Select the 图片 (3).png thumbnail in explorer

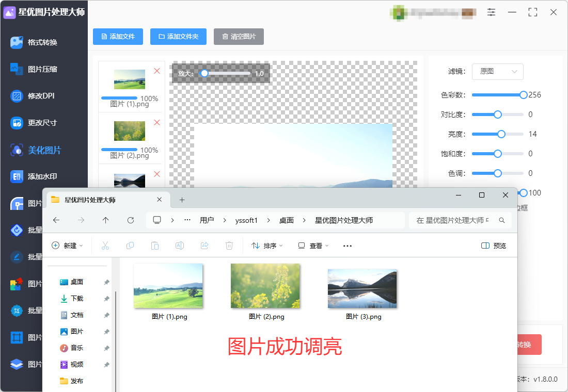(362, 289)
